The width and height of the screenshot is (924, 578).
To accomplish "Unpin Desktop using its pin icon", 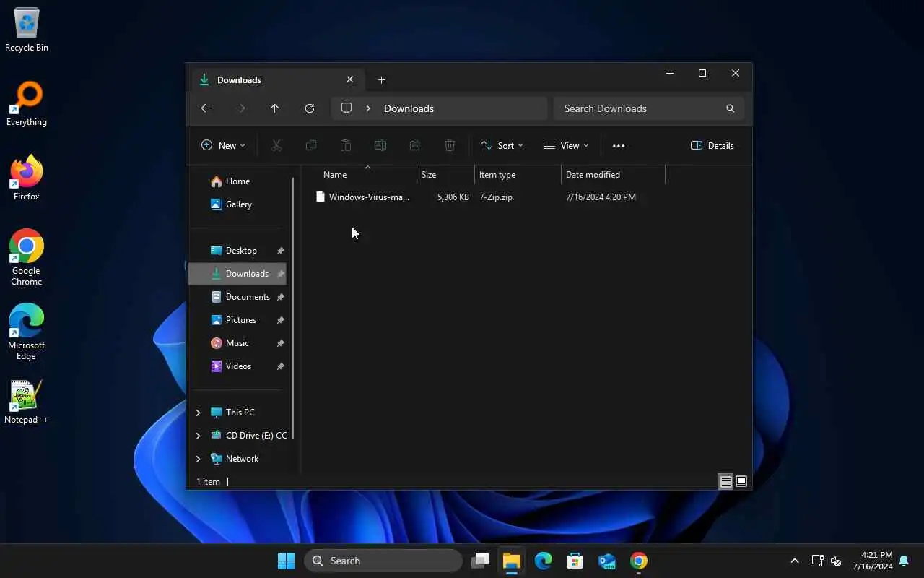I will click(280, 251).
